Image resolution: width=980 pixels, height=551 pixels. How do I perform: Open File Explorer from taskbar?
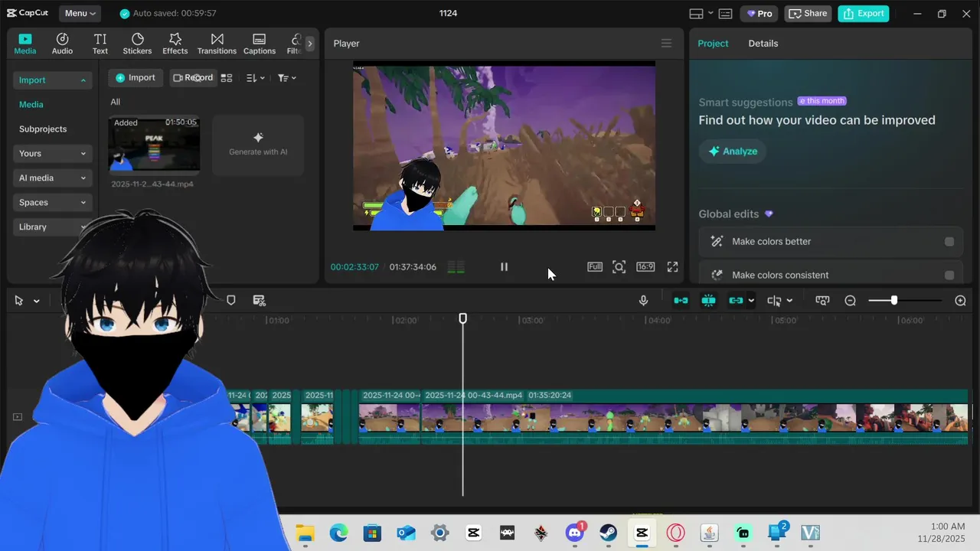305,533
